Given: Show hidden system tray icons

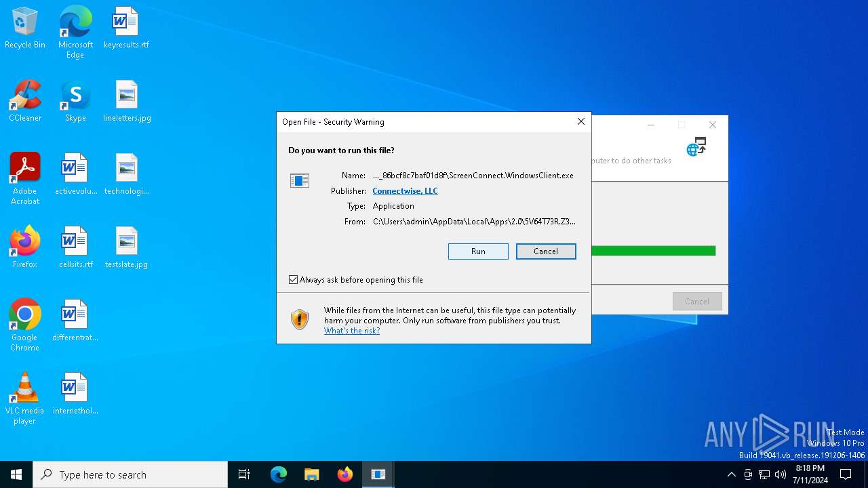Looking at the screenshot, I should click(x=731, y=474).
